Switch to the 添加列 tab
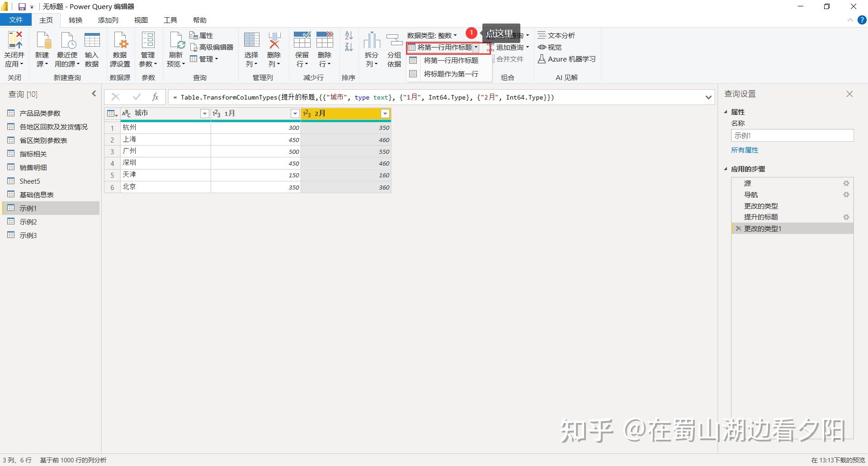This screenshot has height=466, width=868. click(x=108, y=20)
